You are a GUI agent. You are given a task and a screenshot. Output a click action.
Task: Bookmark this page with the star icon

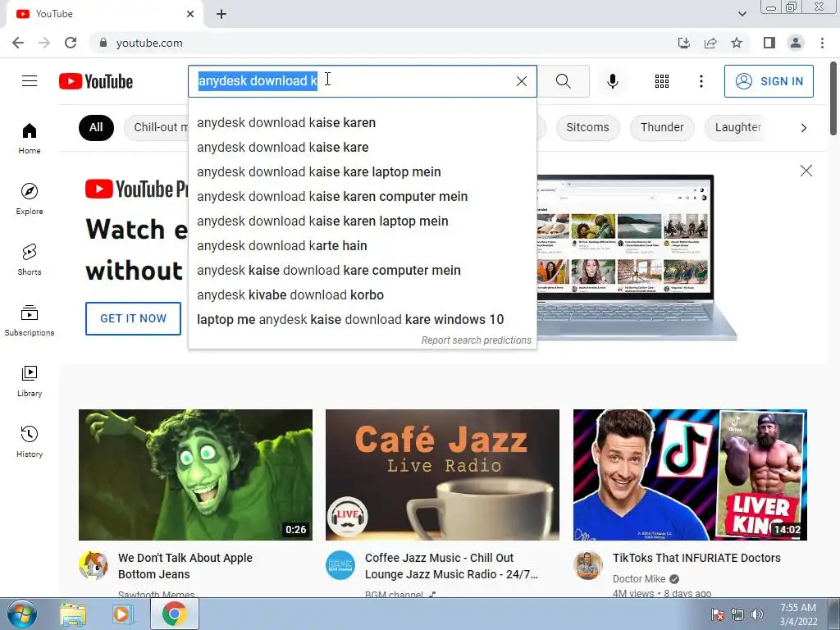737,43
